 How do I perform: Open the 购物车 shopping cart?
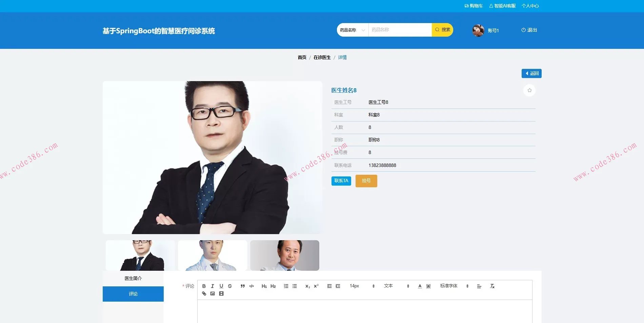click(x=474, y=5)
